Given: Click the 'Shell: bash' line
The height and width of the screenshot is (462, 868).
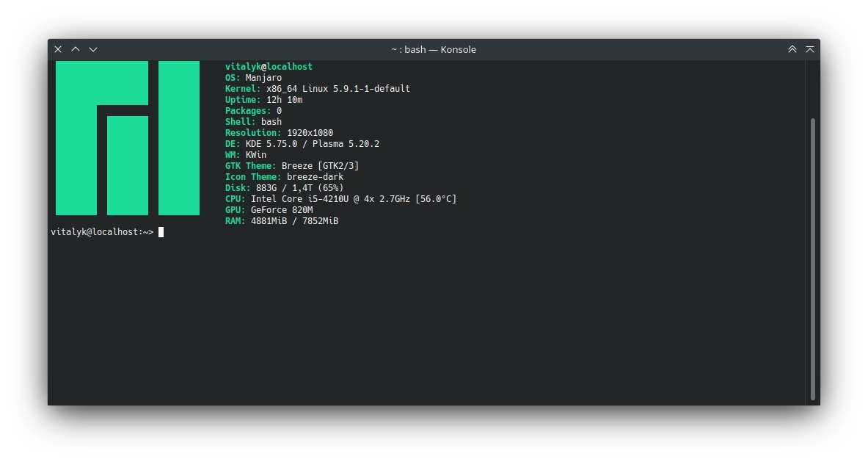Looking at the screenshot, I should point(253,122).
